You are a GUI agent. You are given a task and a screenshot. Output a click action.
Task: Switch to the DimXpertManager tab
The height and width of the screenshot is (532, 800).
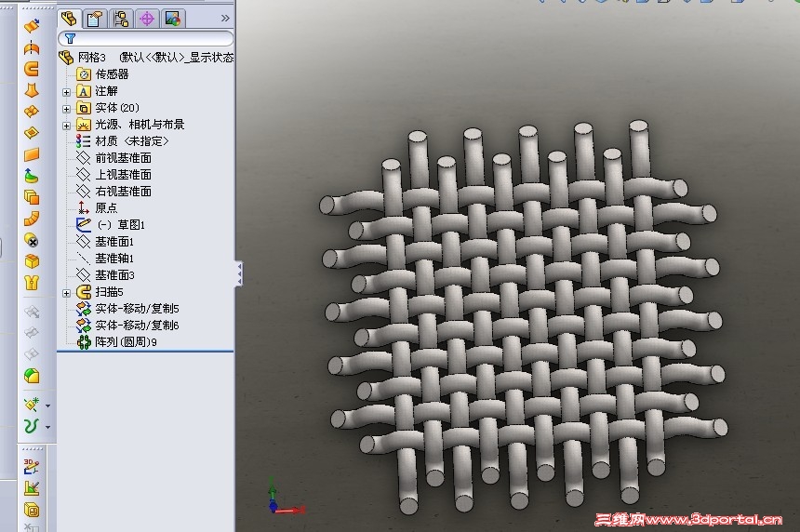[147, 19]
